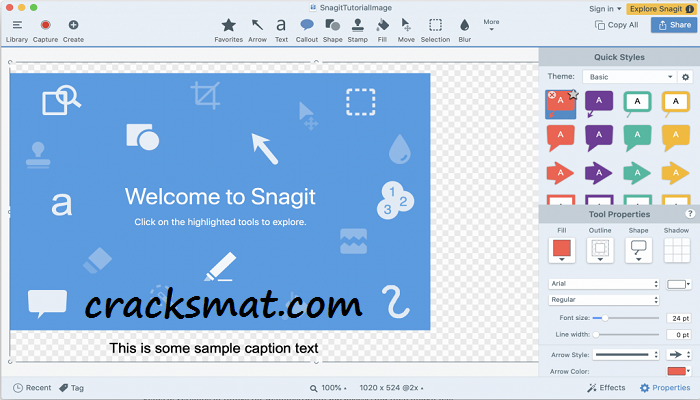Open image dimensions 1020 x 524 menu
Screen dimensions: 700x400
point(392,388)
